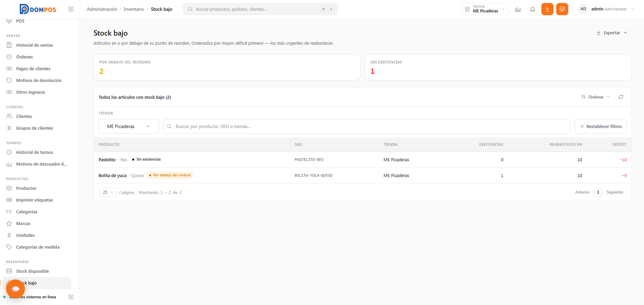Click the Sin existencias summary card
Screen dimensions: 644x305
tap(498, 68)
